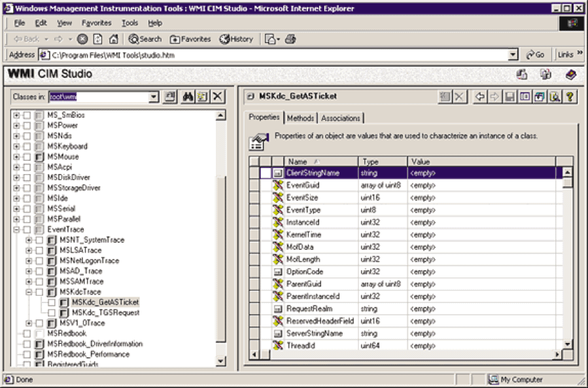Switch to the Methods tab
Image resolution: width=588 pixels, height=388 pixels.
coord(300,118)
